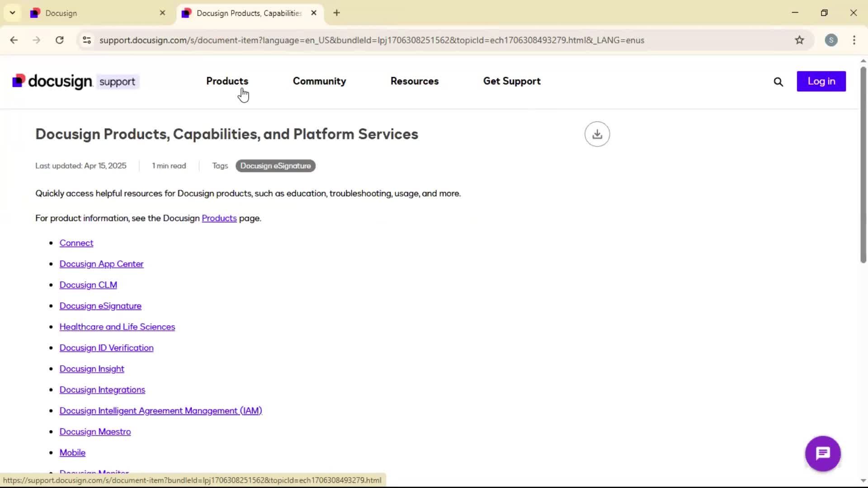
Task: Open Healthcare and Life Sciences link
Action: [x=117, y=327]
